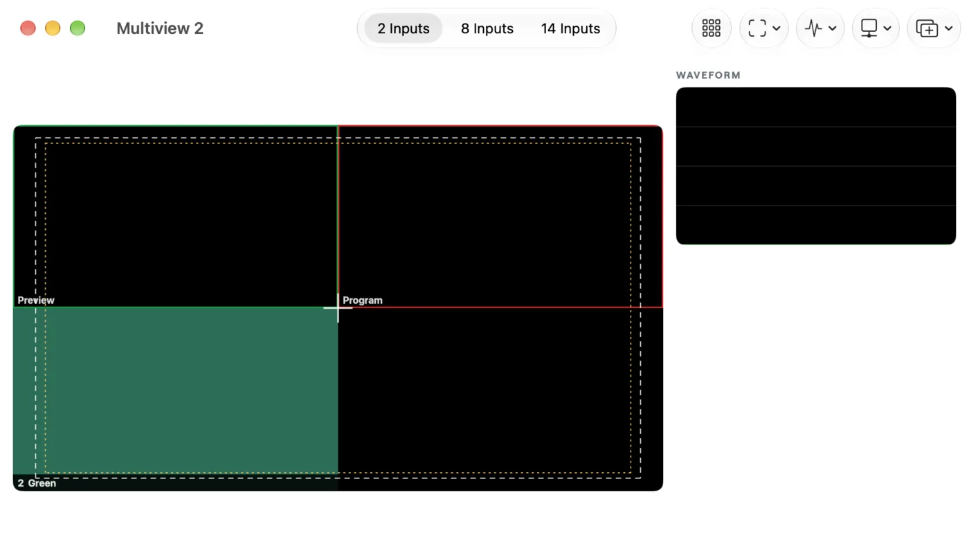Click the add window icon

pyautogui.click(x=927, y=28)
